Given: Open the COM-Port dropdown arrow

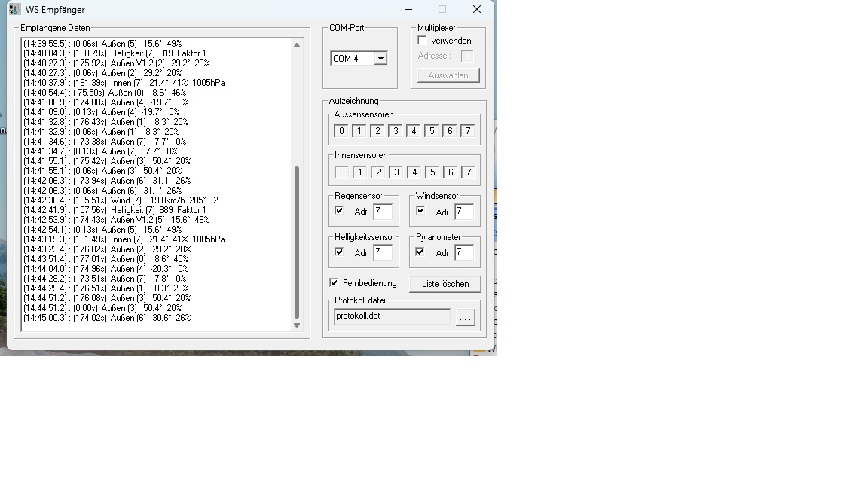Looking at the screenshot, I should (381, 59).
